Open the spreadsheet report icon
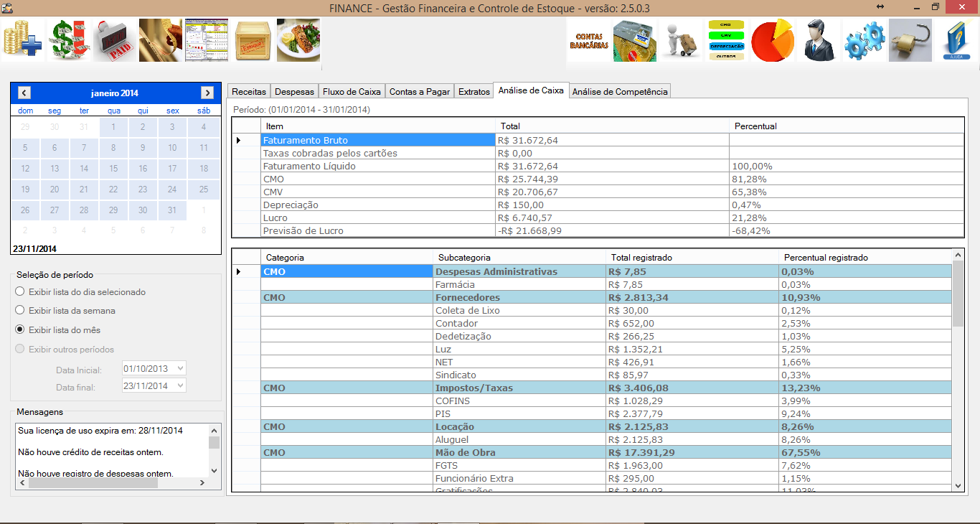Screen dimensions: 980x524 point(206,40)
